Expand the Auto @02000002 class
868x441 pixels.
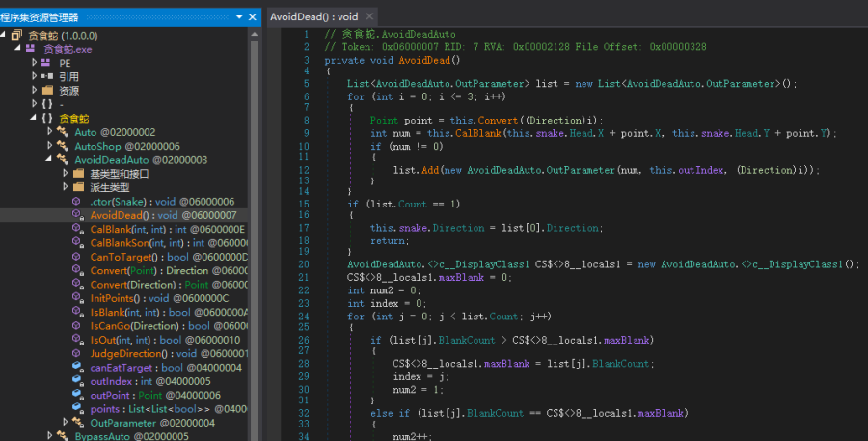tap(50, 132)
